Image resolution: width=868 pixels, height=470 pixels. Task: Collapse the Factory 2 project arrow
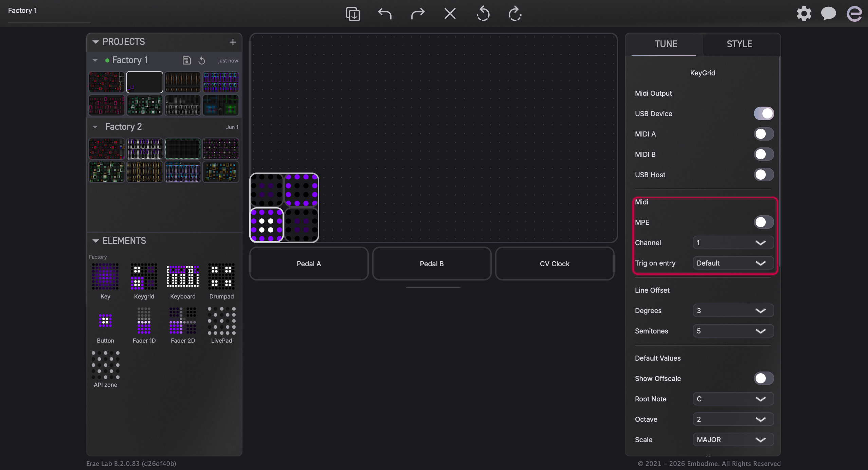point(95,127)
